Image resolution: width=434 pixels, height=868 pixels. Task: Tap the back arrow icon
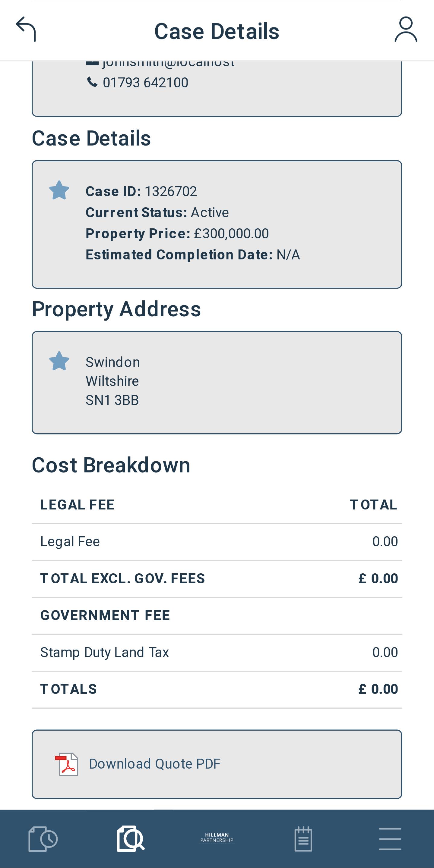click(x=26, y=29)
